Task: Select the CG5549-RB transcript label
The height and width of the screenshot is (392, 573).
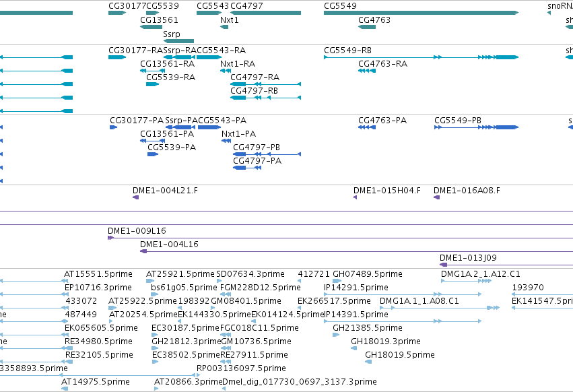Action: (x=347, y=50)
